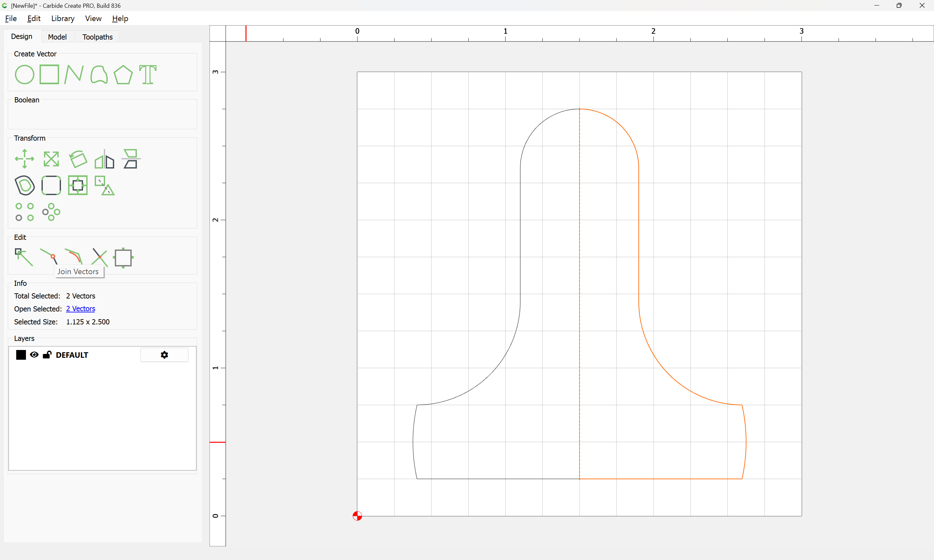Select the Trim Vectors tool
The width and height of the screenshot is (934, 560).
[x=100, y=257]
